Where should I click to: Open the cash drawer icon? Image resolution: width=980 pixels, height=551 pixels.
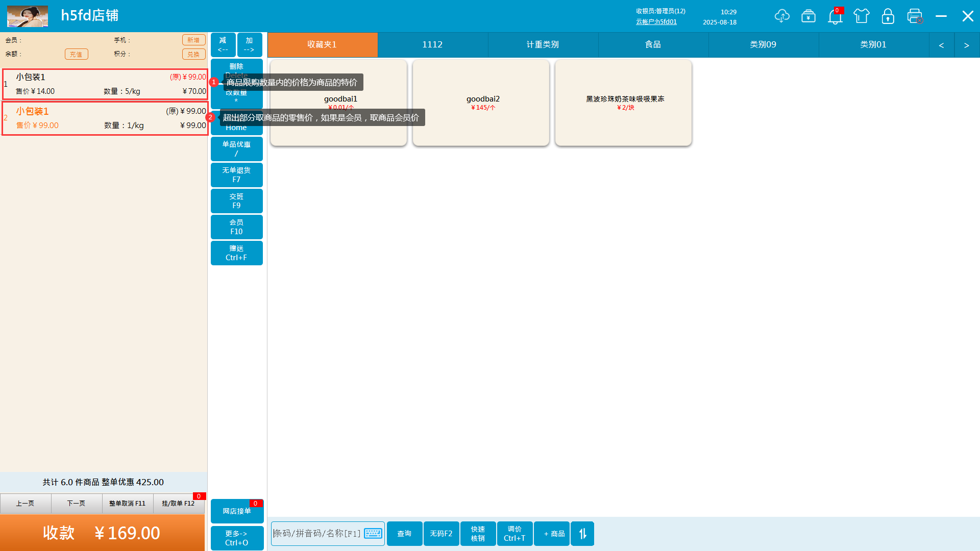coord(808,16)
